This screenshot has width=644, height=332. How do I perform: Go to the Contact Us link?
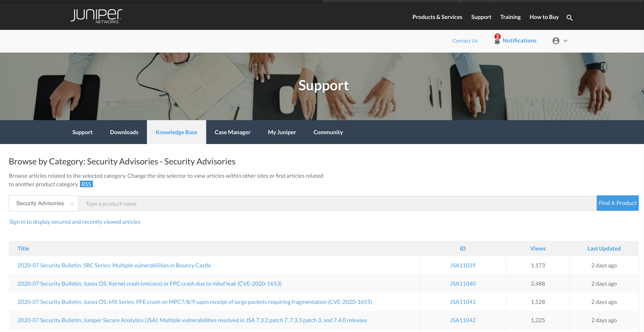click(x=465, y=41)
